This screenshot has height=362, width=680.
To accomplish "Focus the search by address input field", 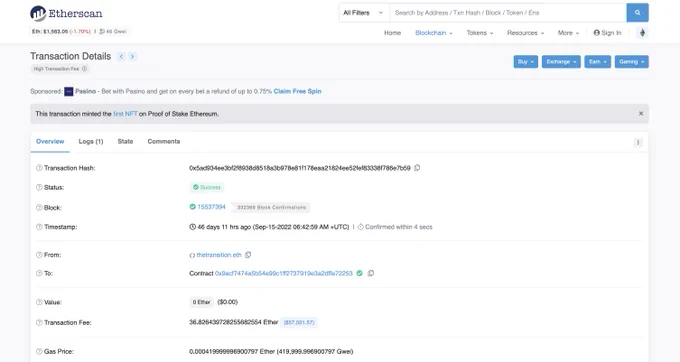I will tap(508, 13).
